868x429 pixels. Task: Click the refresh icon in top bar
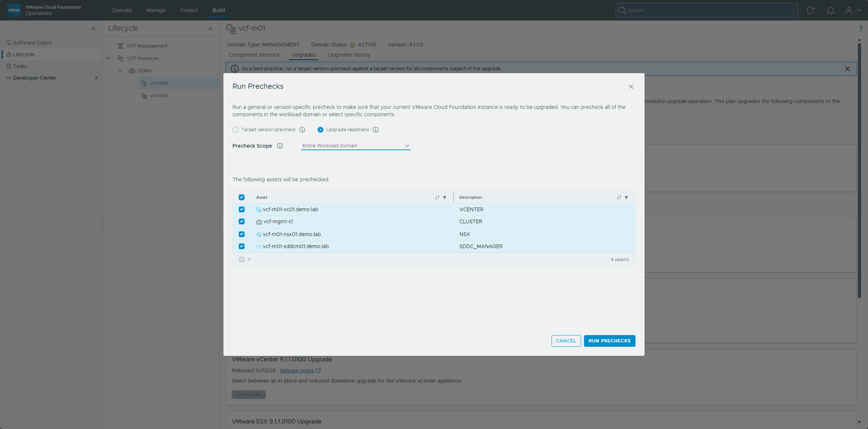pyautogui.click(x=810, y=10)
